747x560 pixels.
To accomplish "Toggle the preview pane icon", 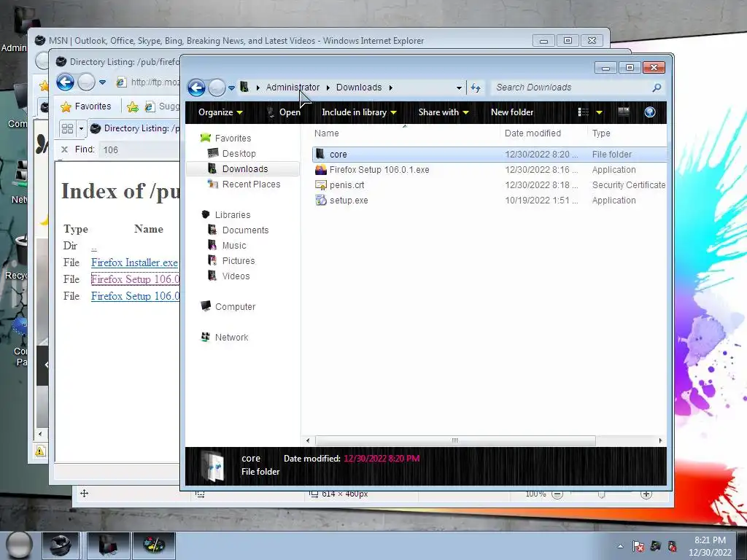I will pos(624,112).
